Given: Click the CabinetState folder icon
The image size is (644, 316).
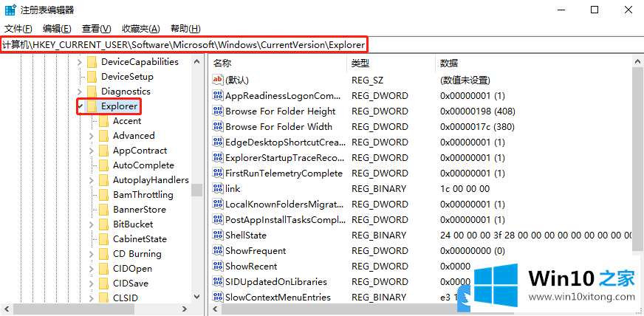Looking at the screenshot, I should coord(104,239).
